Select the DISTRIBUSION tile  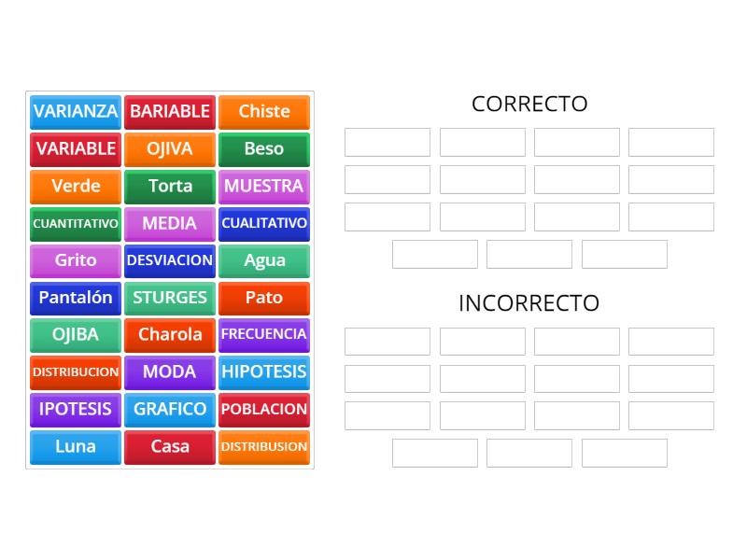coord(264,448)
